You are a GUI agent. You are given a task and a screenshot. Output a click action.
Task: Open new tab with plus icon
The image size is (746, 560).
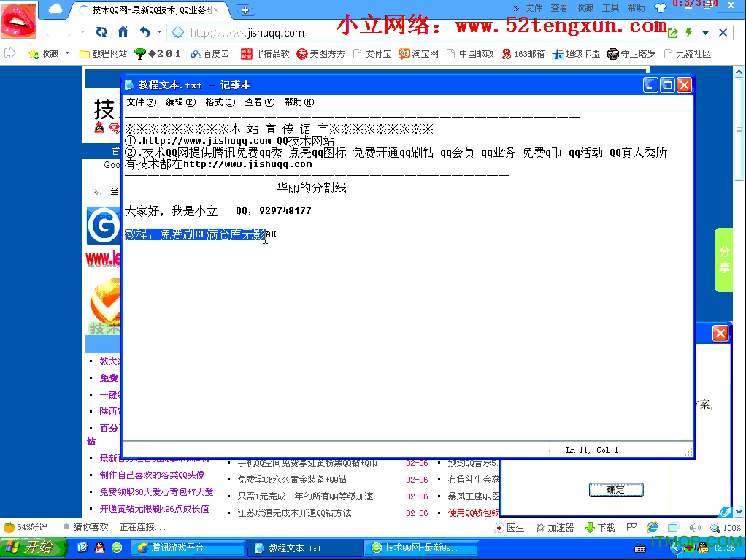(245, 10)
